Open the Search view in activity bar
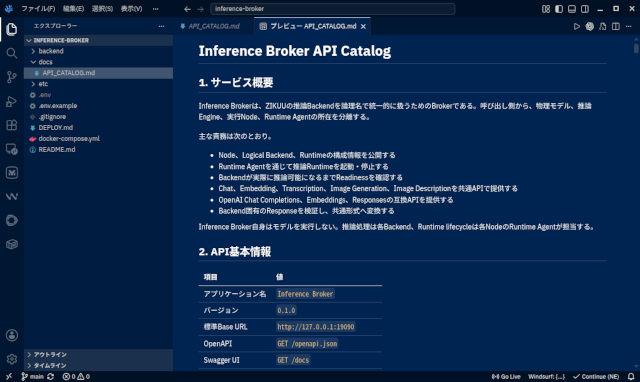640x382 pixels. pyautogui.click(x=11, y=53)
